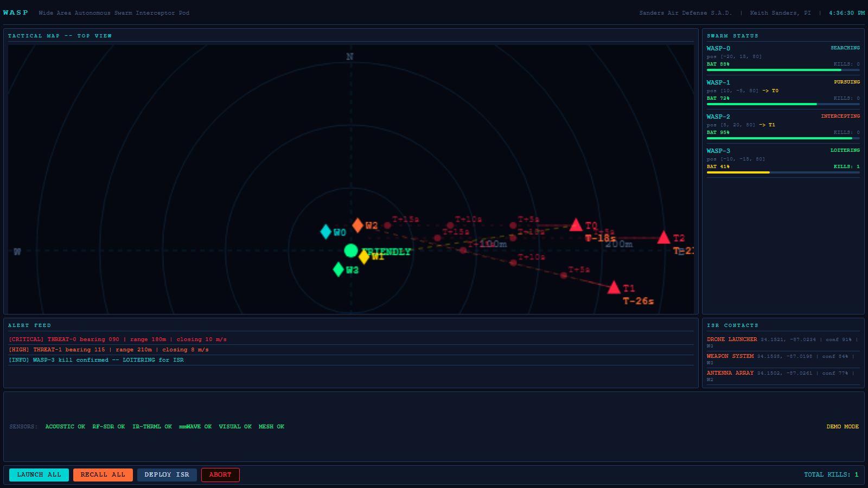Screen dimensions: 868x488
Task: Select the red T2 threat triangle
Action: (x=663, y=237)
